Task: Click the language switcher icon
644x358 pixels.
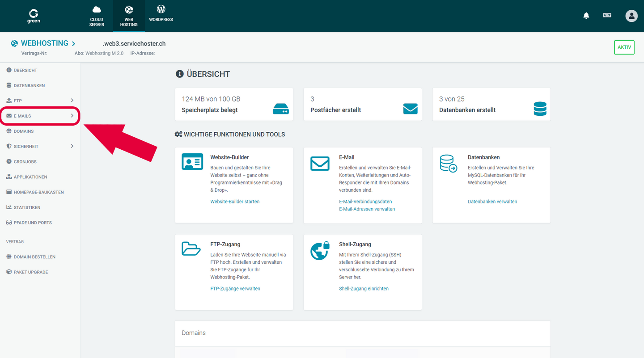Action: coord(607,16)
